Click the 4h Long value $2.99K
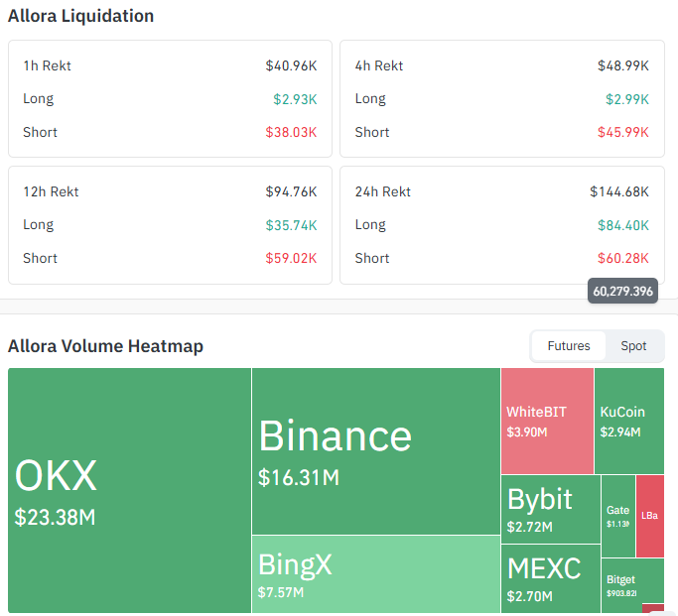The width and height of the screenshot is (678, 616). (627, 99)
